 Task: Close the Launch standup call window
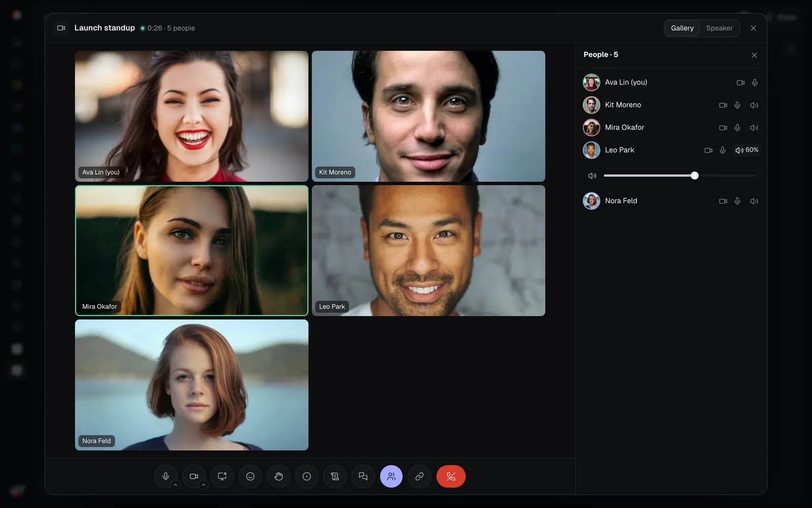(x=753, y=28)
